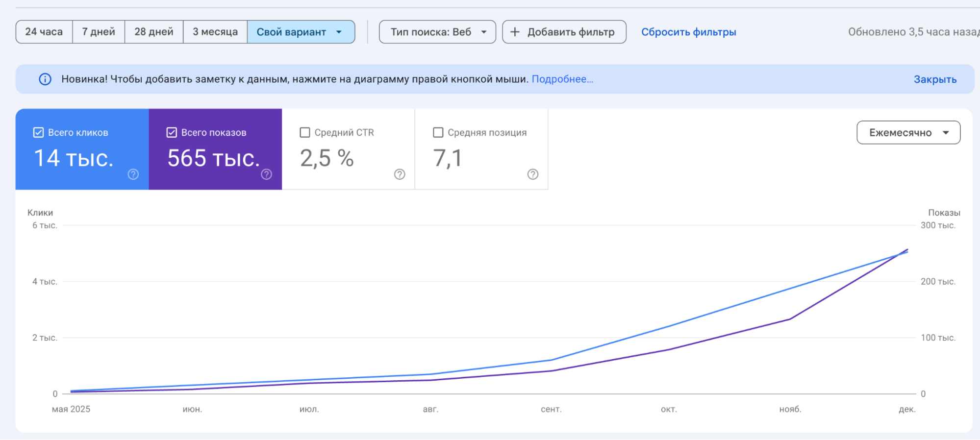Enable the Средняя позиция checkbox
980x440 pixels.
(438, 133)
